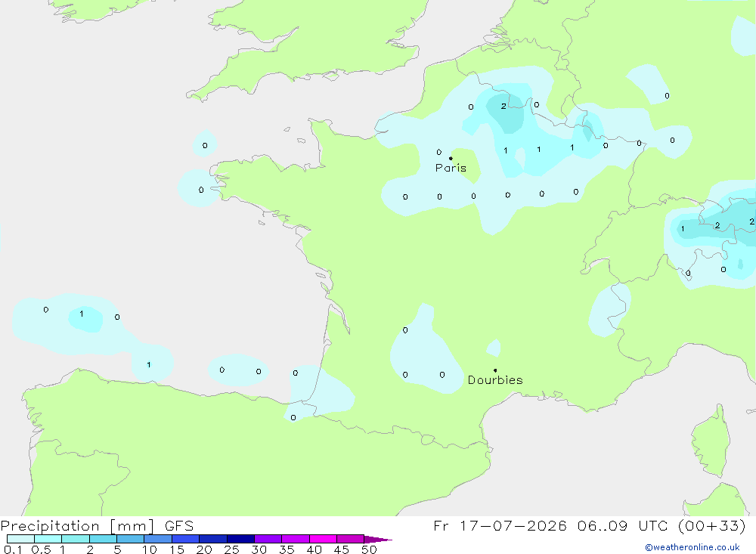Click the above-50 legend arrow tip
Viewport: 756px width, 554px height.
[379, 540]
